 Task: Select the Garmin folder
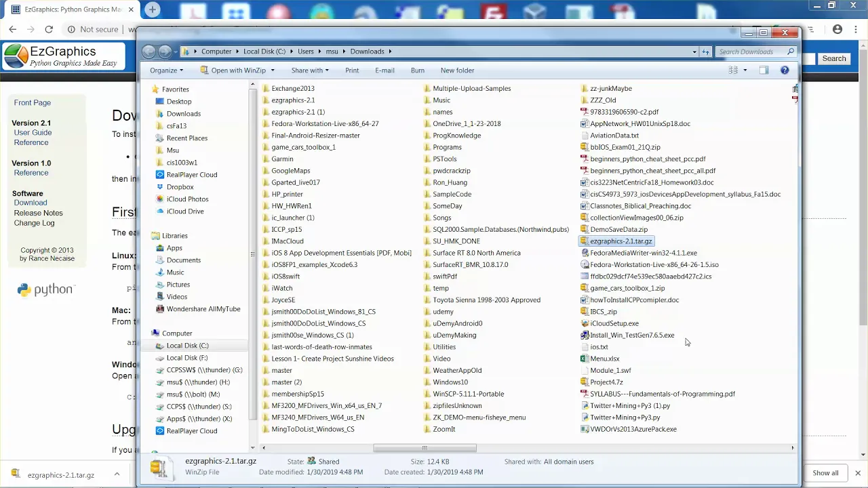point(282,159)
